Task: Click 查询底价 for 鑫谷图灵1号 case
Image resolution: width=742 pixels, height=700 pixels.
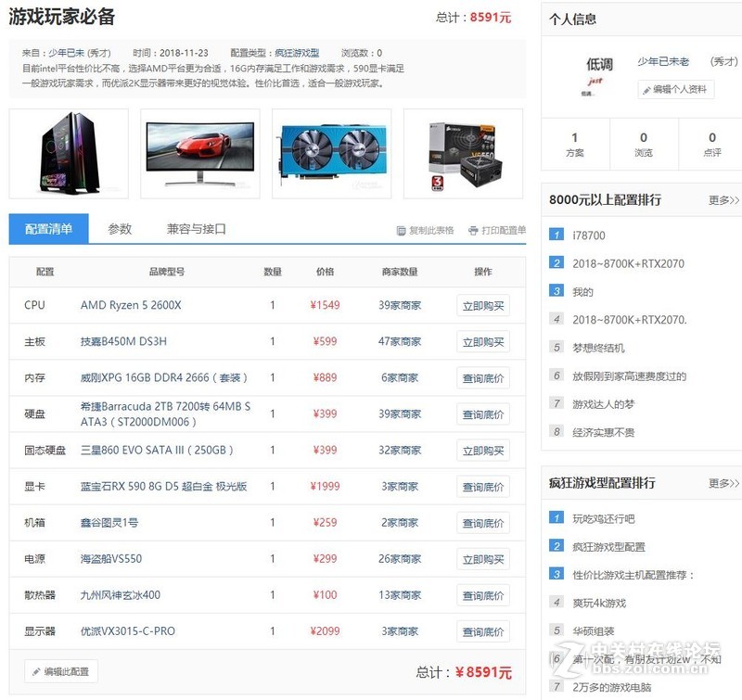Action: 483,523
